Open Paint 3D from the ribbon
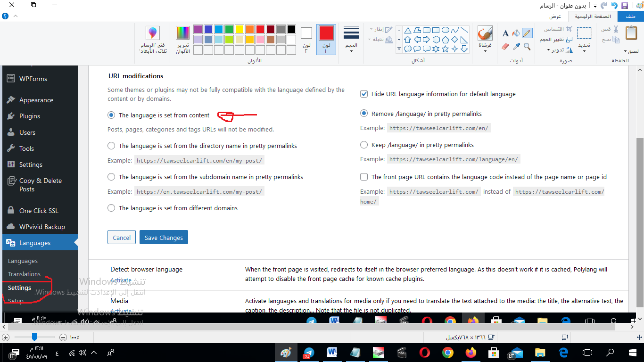 pyautogui.click(x=152, y=40)
